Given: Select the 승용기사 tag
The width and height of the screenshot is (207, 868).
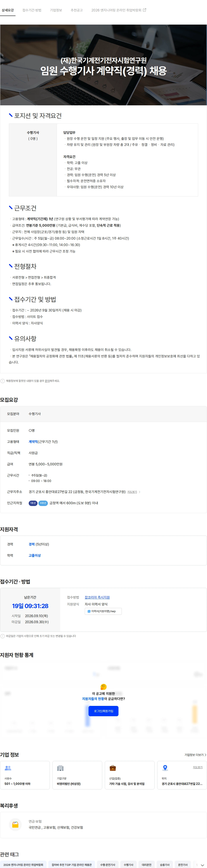Looking at the screenshot, I should (x=165, y=865).
